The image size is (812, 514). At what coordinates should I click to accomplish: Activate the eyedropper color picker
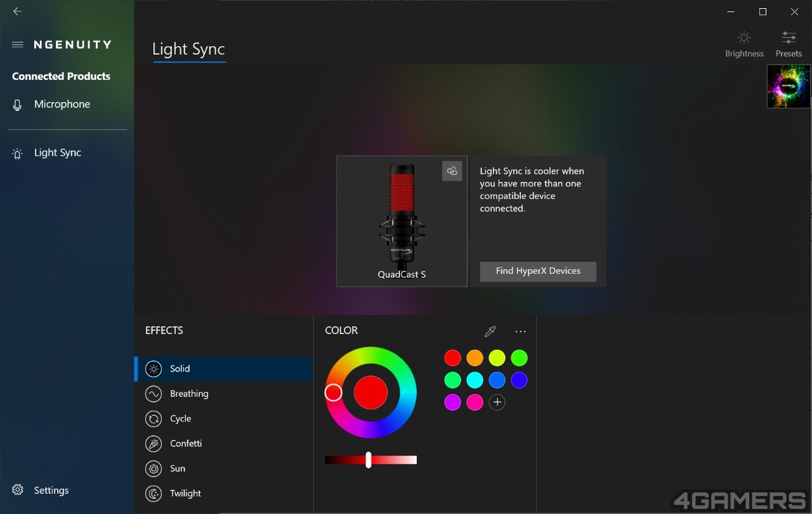[490, 331]
